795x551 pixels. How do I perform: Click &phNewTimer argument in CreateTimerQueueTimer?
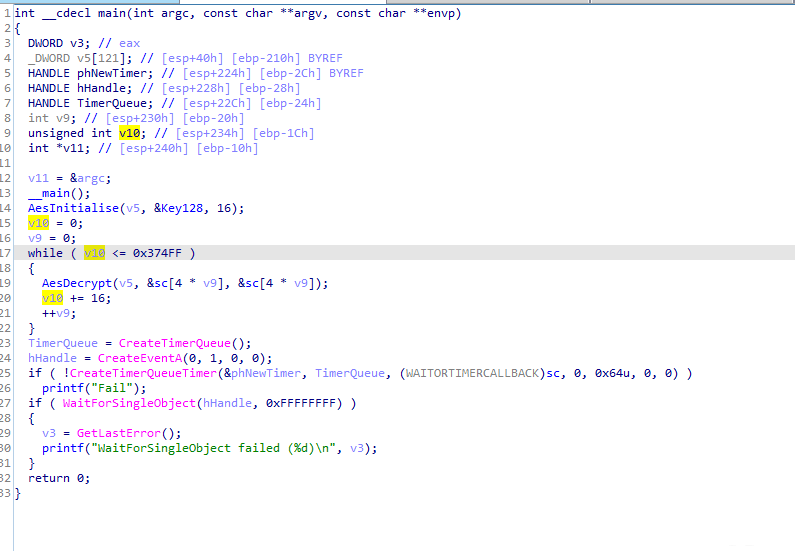262,373
